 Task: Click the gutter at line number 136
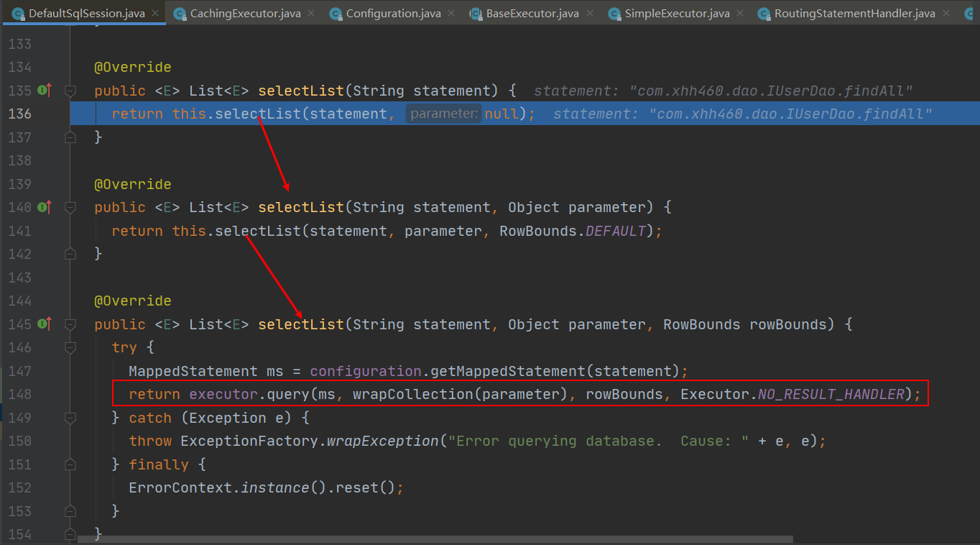pos(19,114)
